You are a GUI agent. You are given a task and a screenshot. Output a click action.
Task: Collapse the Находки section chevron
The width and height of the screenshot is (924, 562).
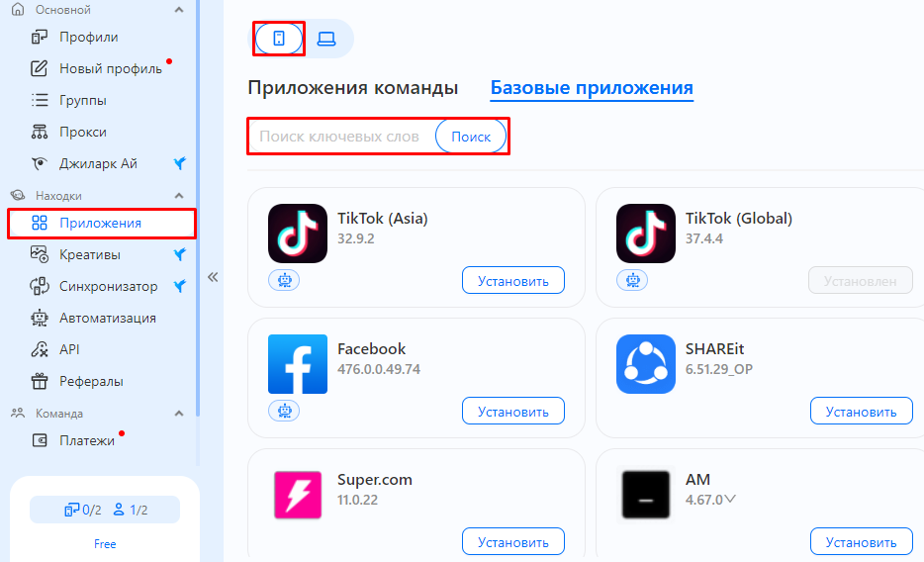point(179,196)
